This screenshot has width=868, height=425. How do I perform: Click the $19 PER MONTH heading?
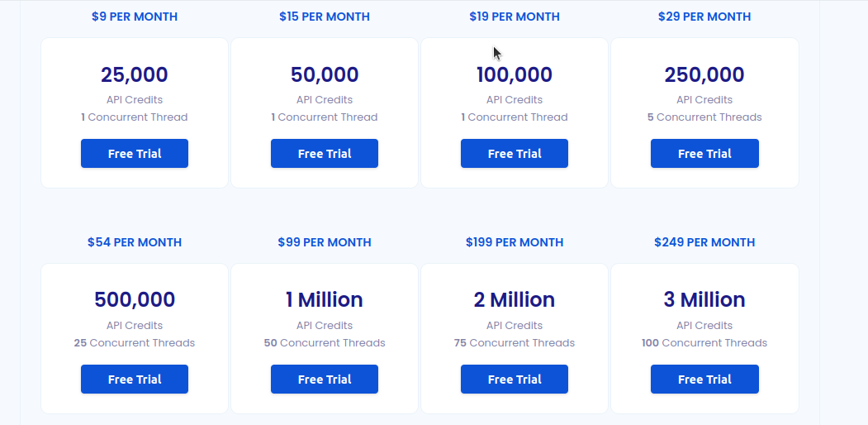tap(515, 17)
